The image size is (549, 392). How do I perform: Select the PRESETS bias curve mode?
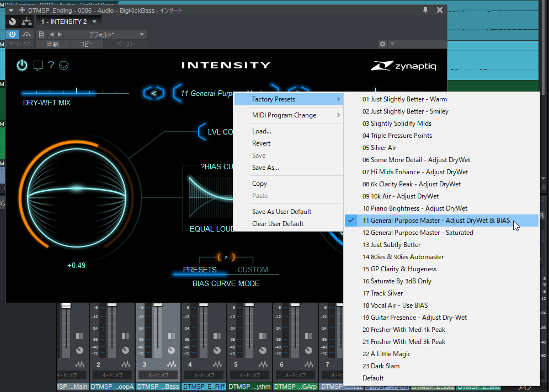pyautogui.click(x=200, y=270)
